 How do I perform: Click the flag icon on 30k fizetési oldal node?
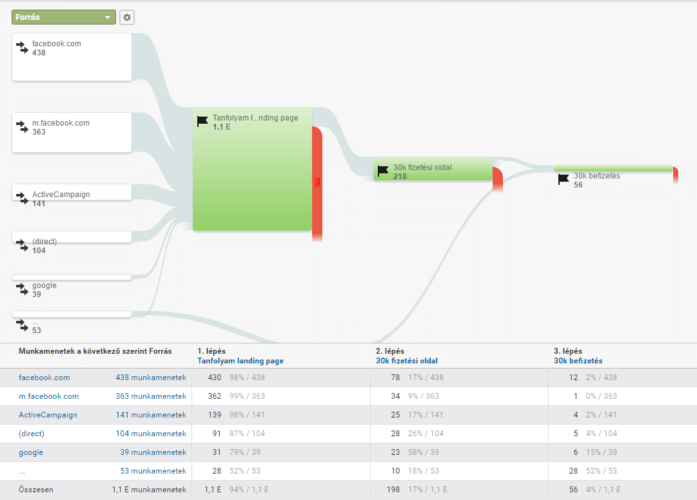[383, 171]
